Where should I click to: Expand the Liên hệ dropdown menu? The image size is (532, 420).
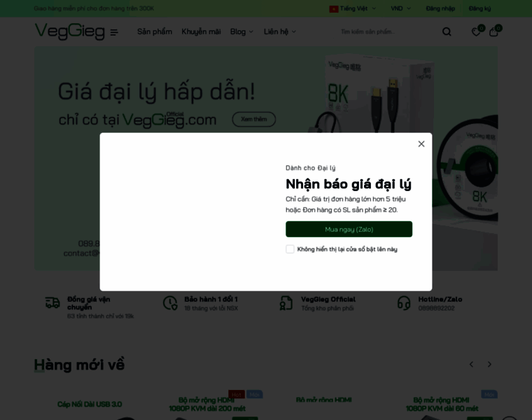click(x=280, y=31)
